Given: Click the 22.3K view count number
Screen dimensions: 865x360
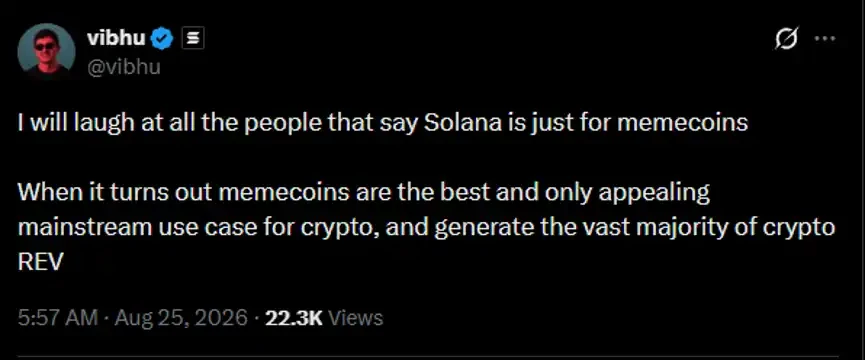Looking at the screenshot, I should click(293, 318).
